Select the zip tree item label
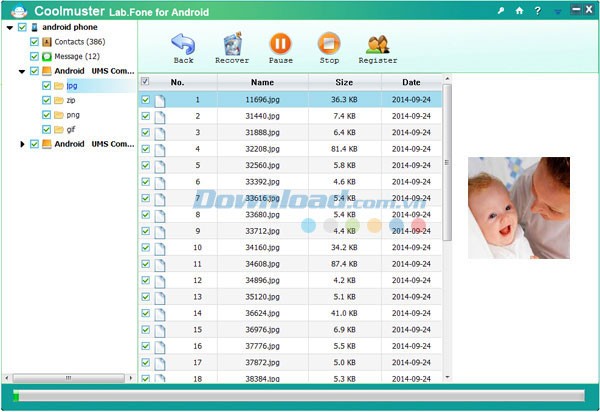 coord(71,100)
